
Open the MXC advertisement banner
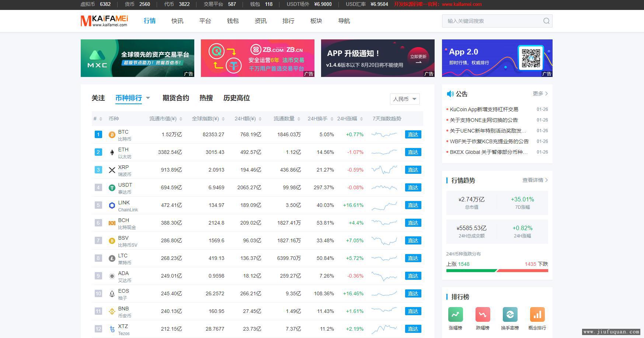[x=137, y=58]
